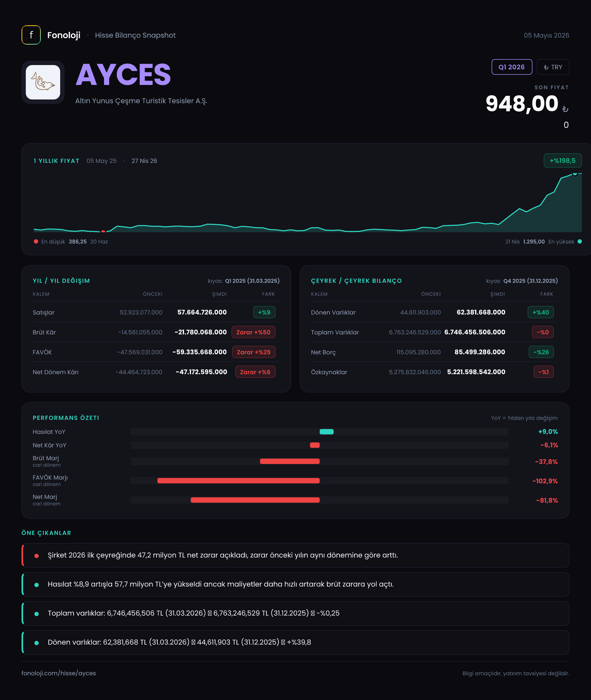Click the Brüt Kâr Zarar +%50 badge
Screen dimensions: 591x700
tap(253, 332)
